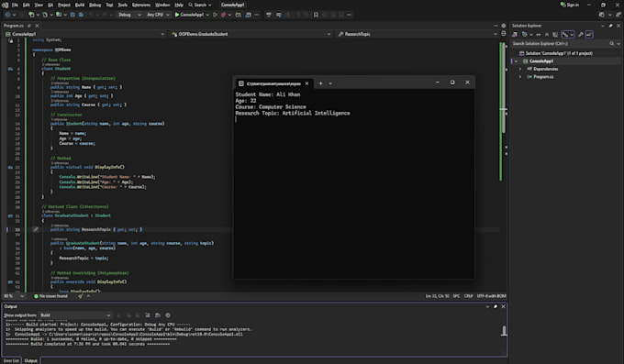Click the red Hot Reload flame icon
The width and height of the screenshot is (624, 364).
click(224, 15)
